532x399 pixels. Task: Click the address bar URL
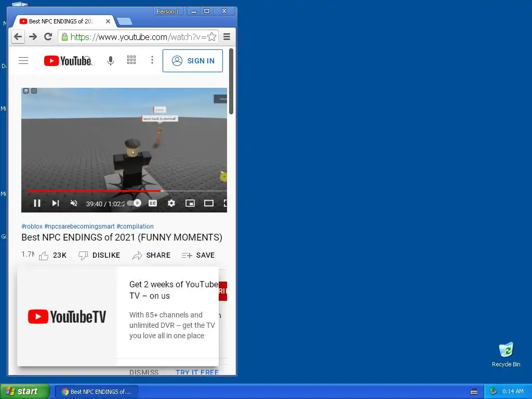coord(138,37)
